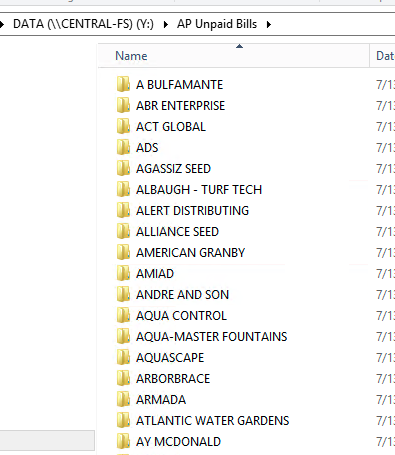This screenshot has height=455, width=395.
Task: Select the ADS folder icon
Action: 123,147
